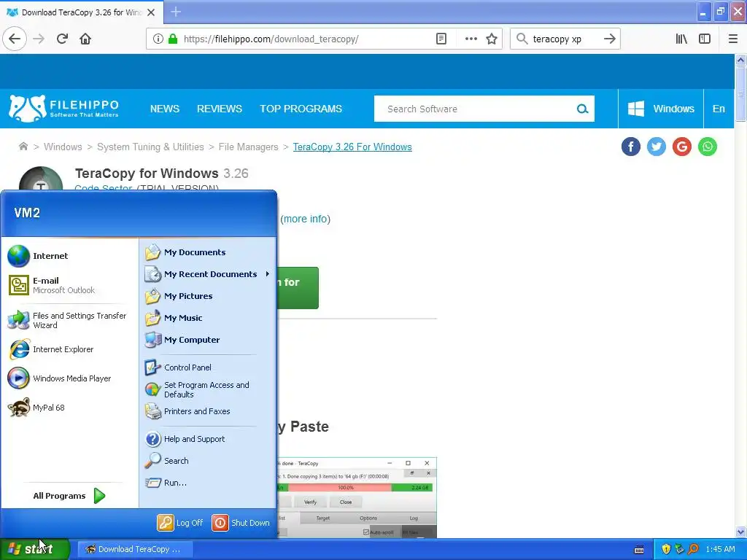This screenshot has width=747, height=560.
Task: Share on Facebook icon
Action: tap(631, 147)
